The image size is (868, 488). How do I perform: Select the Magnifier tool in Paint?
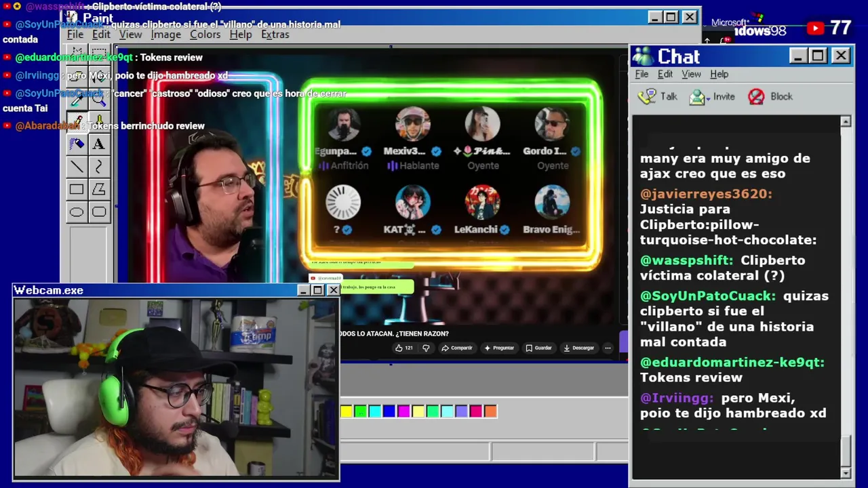99,99
